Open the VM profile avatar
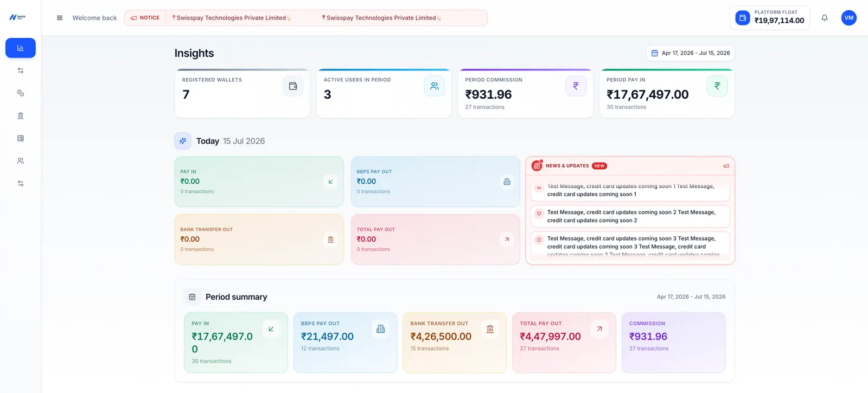Viewport: 868px width, 393px height. pyautogui.click(x=849, y=18)
